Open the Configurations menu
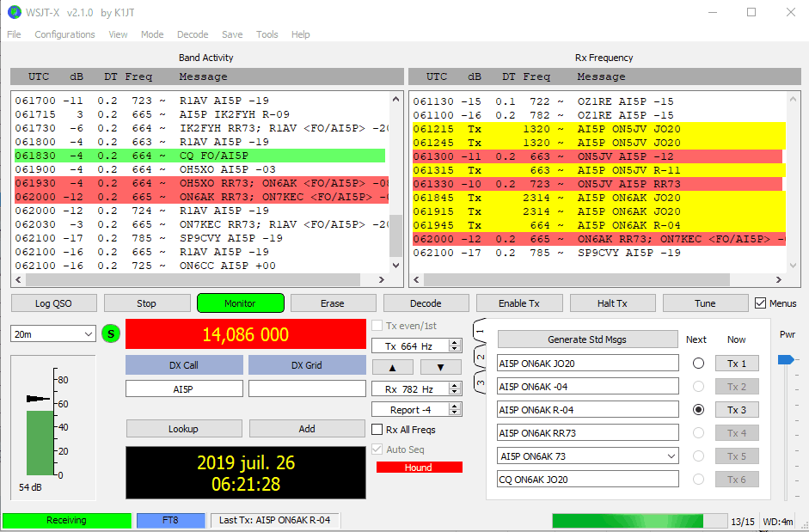This screenshot has height=532, width=809. pyautogui.click(x=65, y=34)
